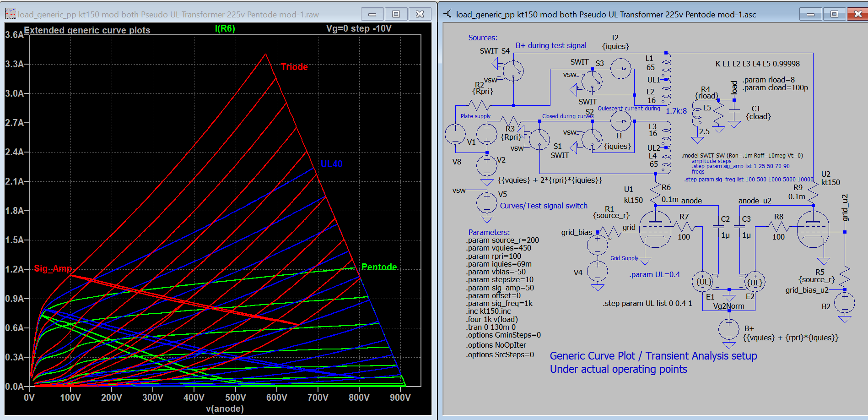Select the R8 100 ohm resistor
This screenshot has height=420, width=868.
click(779, 226)
